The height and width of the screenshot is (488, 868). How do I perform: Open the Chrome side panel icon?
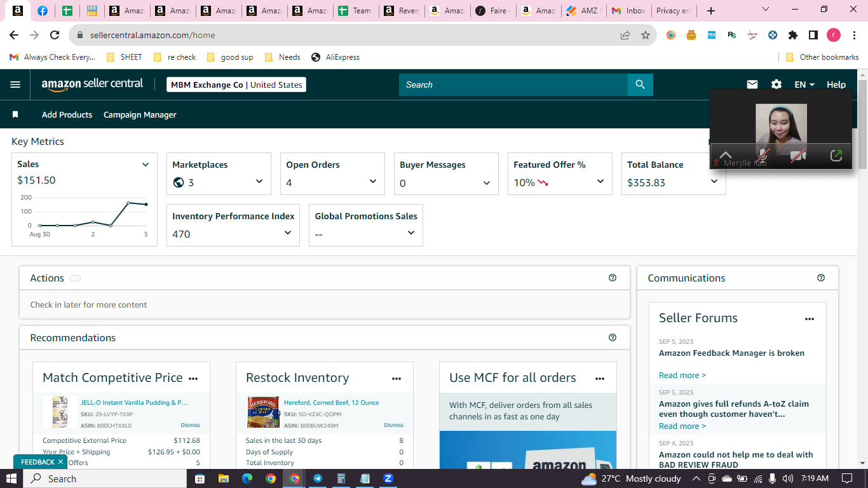pos(813,36)
